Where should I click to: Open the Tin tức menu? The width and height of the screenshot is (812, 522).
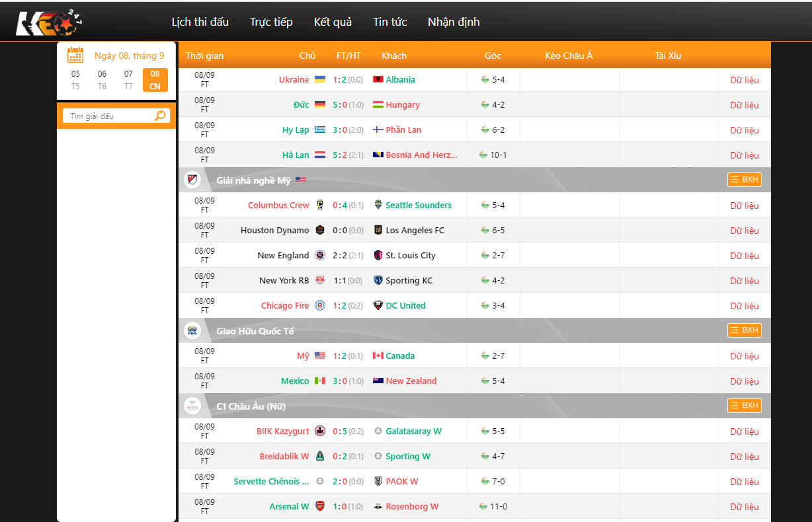[x=390, y=22]
